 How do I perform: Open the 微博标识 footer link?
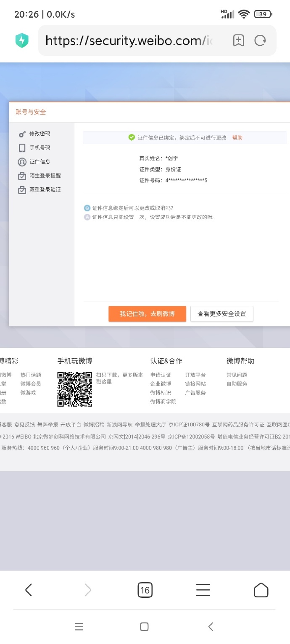click(161, 393)
